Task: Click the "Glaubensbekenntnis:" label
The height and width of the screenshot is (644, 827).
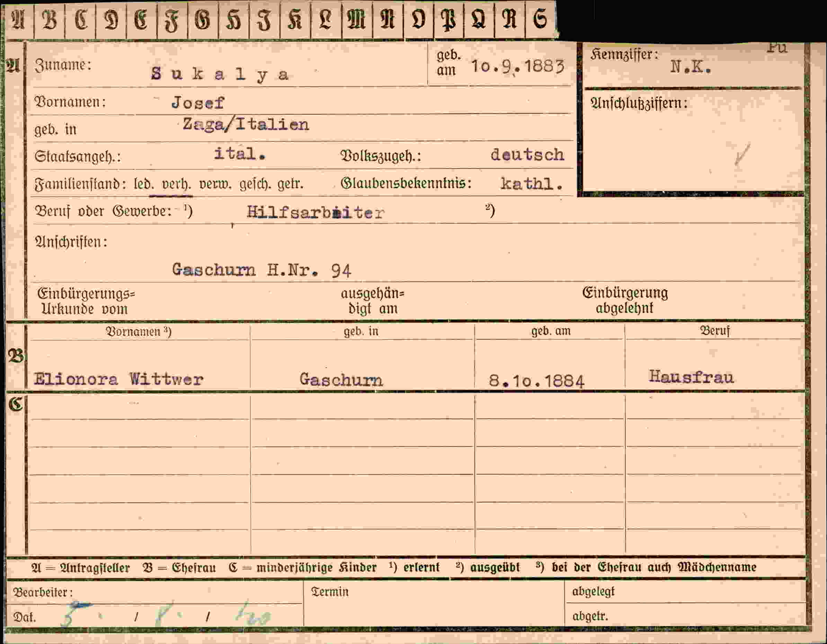Action: click(x=406, y=183)
